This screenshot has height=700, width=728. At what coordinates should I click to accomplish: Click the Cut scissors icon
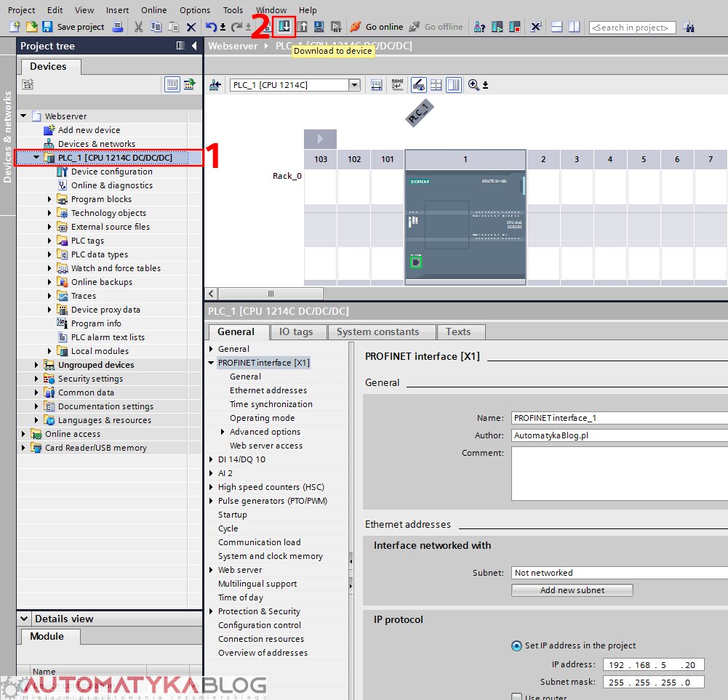138,27
